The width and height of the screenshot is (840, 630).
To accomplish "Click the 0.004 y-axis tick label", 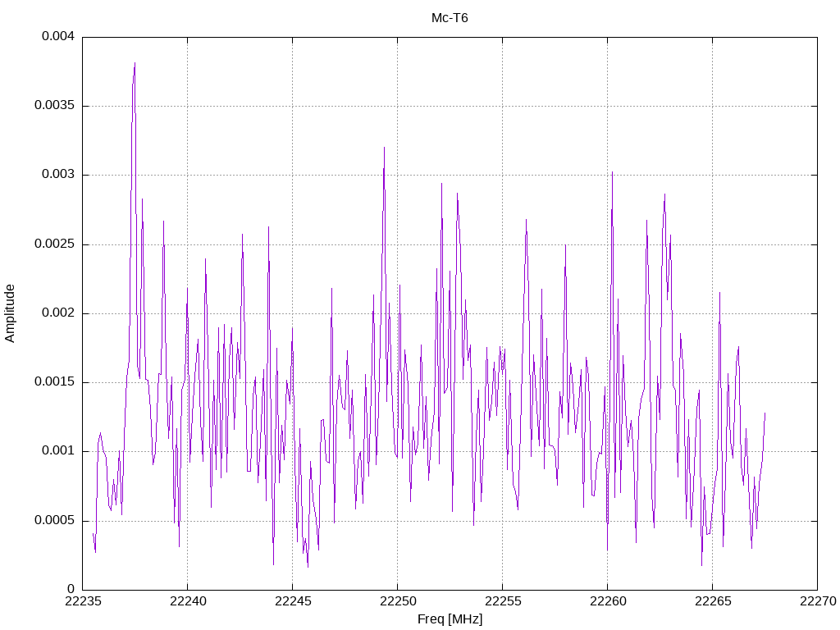I will (x=58, y=36).
